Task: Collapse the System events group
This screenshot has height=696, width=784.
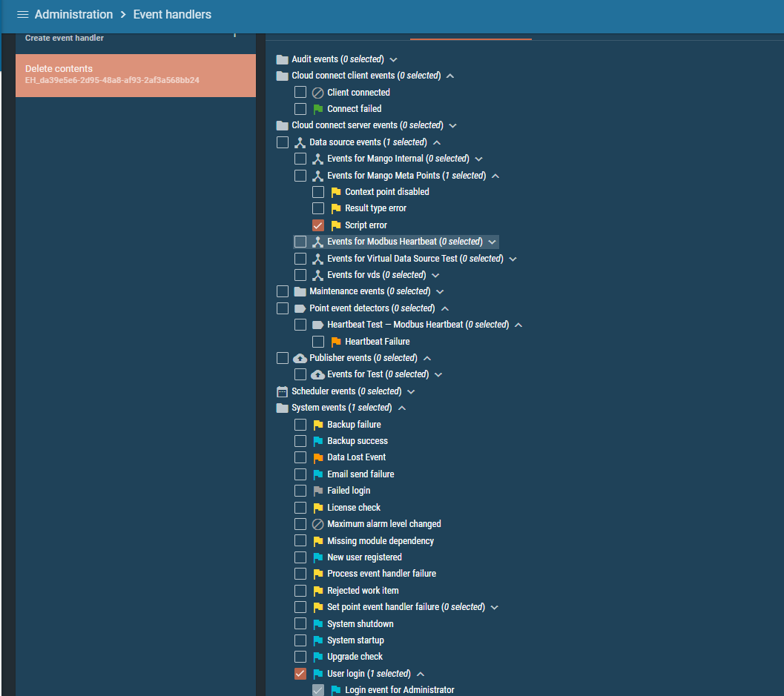Action: point(402,408)
